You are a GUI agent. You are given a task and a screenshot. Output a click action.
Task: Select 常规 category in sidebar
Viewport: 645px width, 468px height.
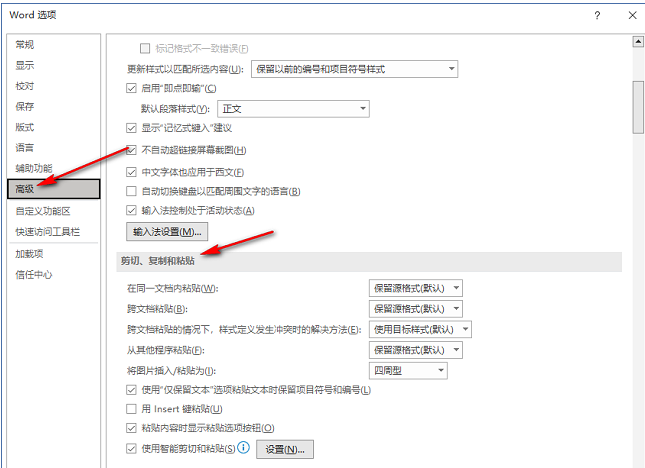coord(53,44)
